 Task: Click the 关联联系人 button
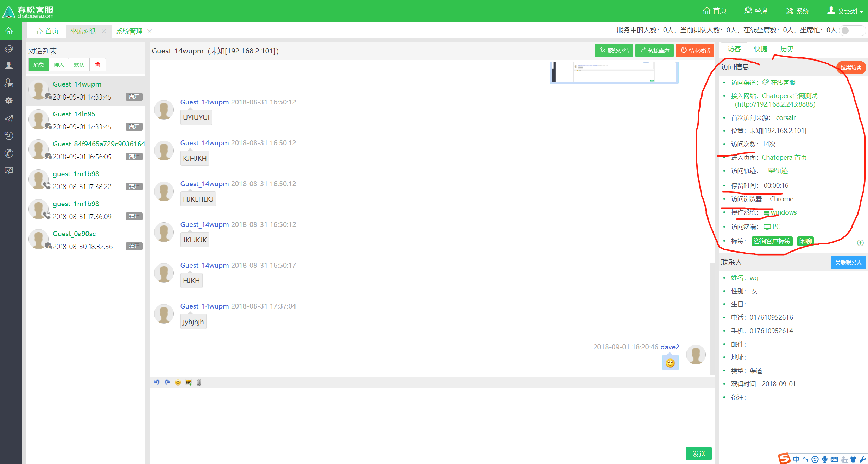848,262
